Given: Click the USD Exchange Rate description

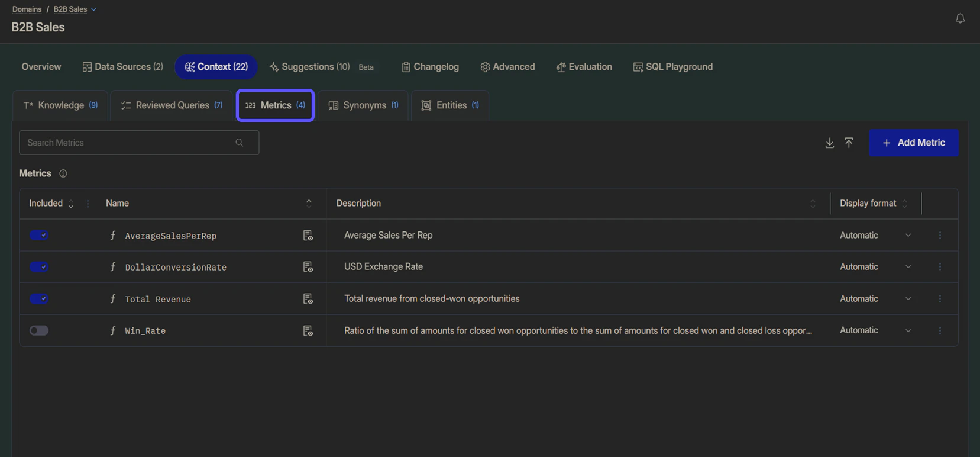Looking at the screenshot, I should (383, 267).
